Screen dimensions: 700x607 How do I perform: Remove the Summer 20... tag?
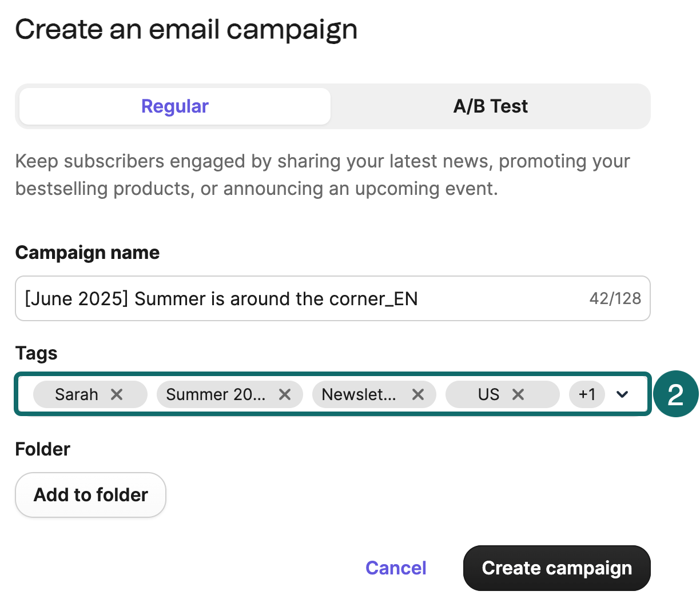285,394
